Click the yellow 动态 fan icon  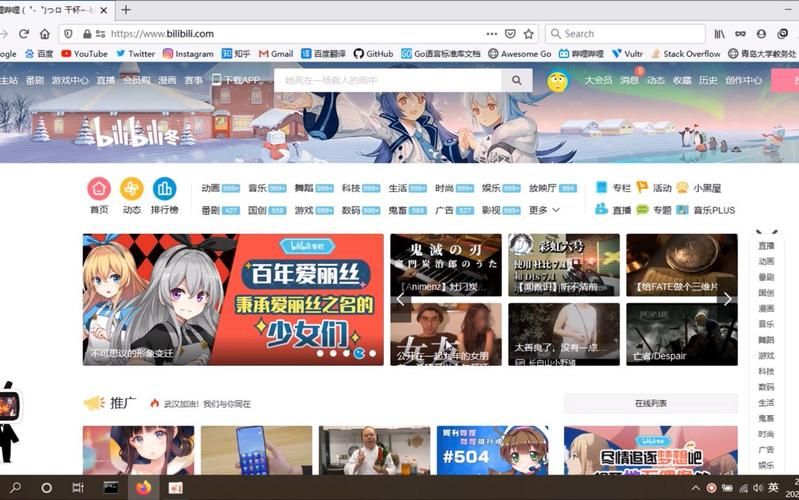click(131, 189)
